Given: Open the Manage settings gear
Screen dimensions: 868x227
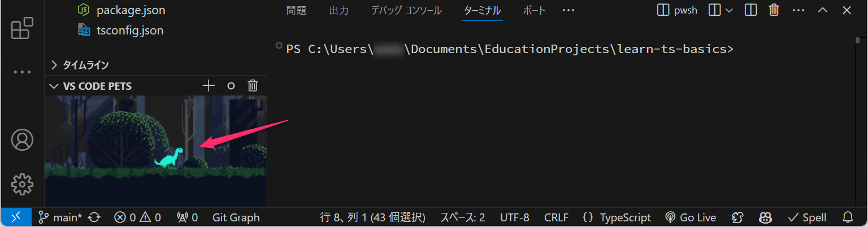Looking at the screenshot, I should tap(22, 184).
